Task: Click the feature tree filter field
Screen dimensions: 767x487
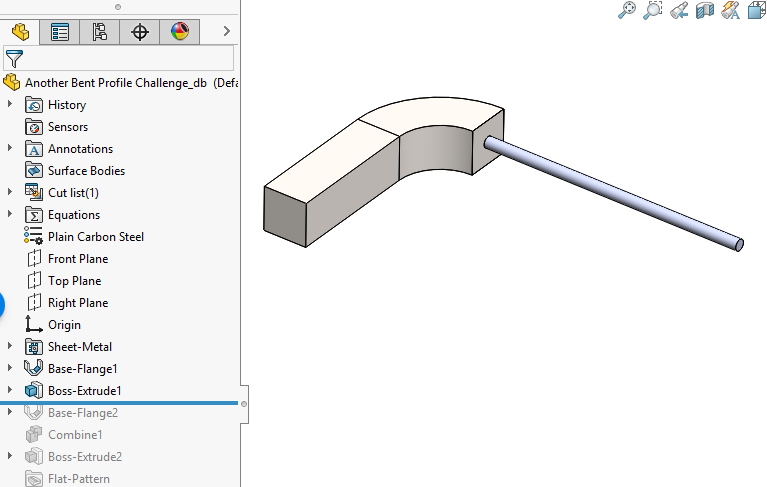Action: (119, 59)
